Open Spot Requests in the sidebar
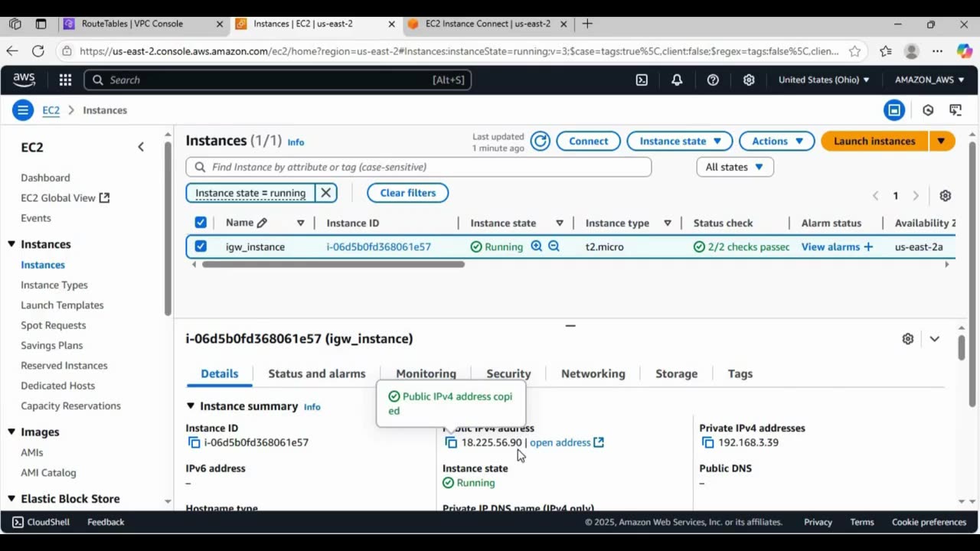This screenshot has height=551, width=980. (54, 325)
